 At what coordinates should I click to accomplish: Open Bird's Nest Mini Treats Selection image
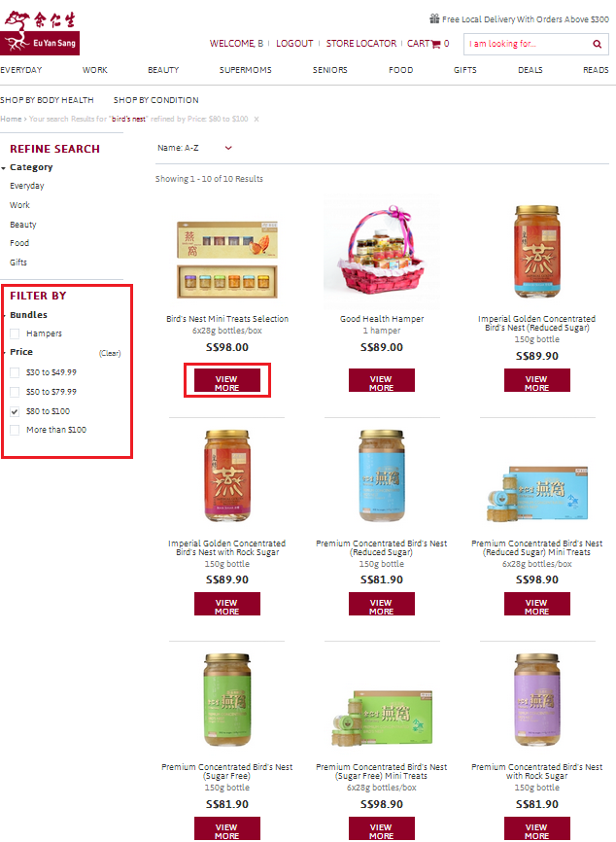227,260
